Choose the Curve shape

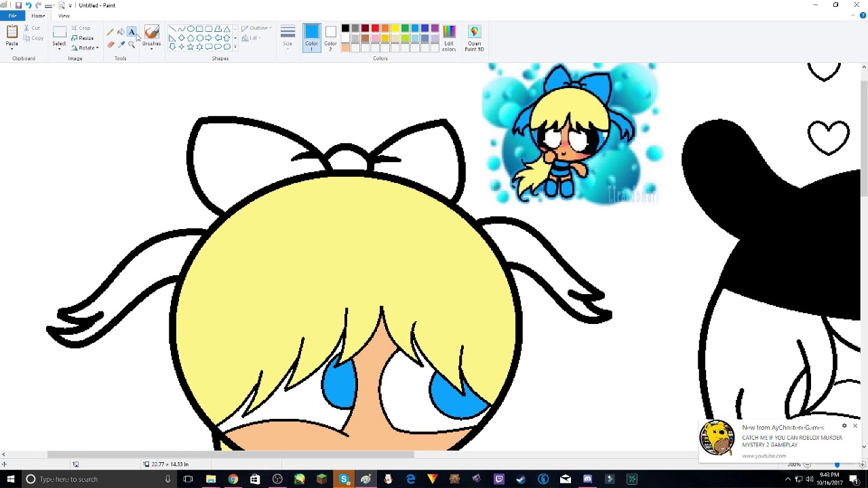coord(181,29)
